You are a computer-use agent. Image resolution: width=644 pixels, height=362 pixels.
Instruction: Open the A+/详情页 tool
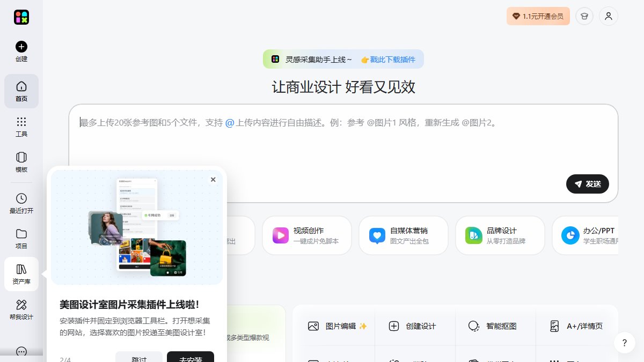pos(576,326)
